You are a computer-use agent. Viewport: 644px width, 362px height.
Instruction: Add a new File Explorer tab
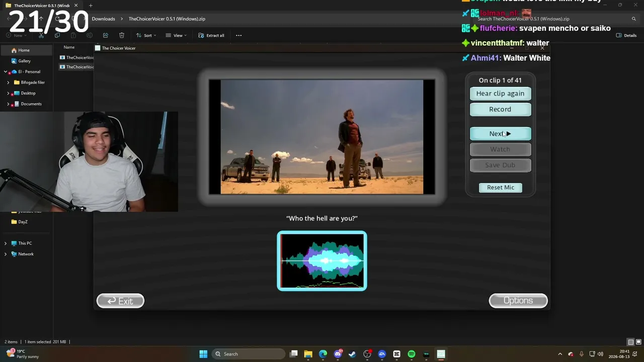(x=91, y=6)
